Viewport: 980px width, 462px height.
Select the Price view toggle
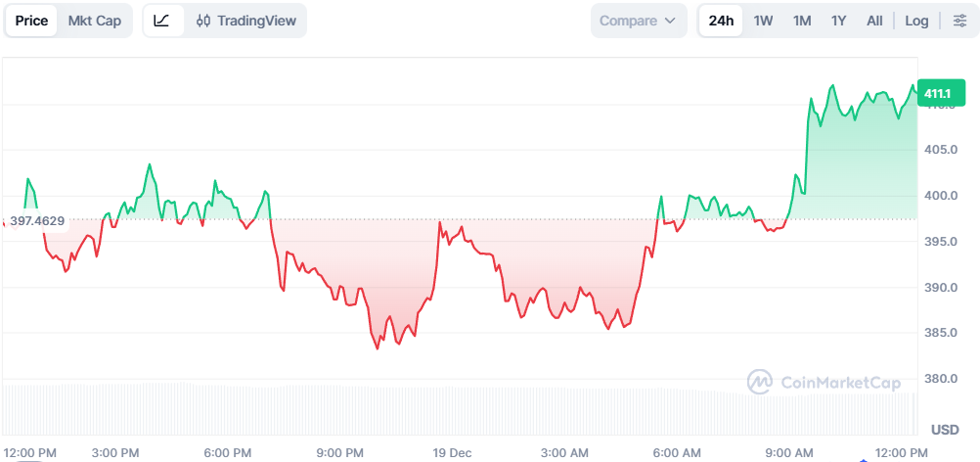31,21
